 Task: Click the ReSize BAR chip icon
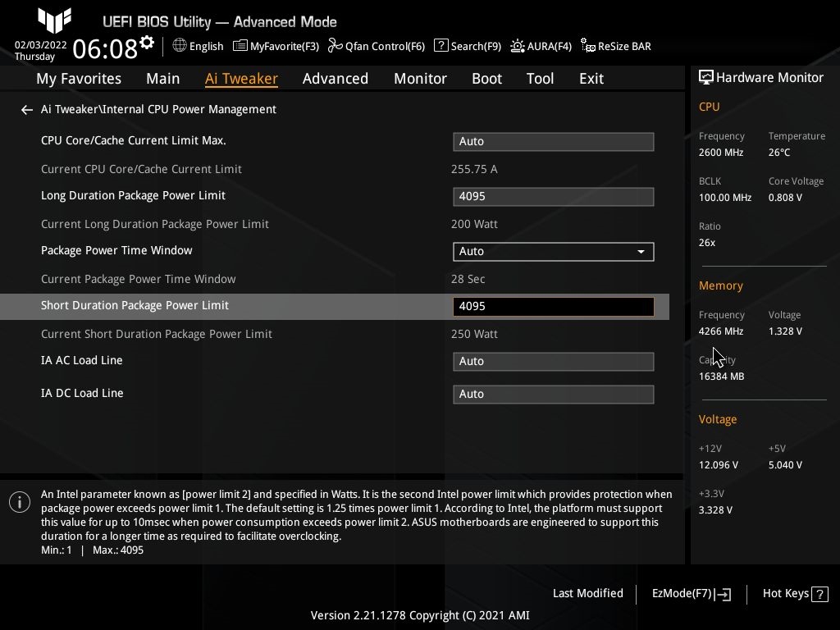pos(587,46)
